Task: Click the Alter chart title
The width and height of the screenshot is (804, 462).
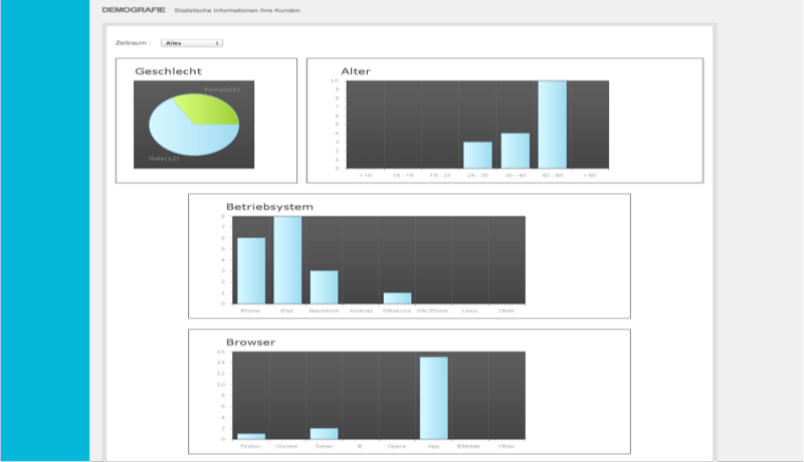Action: pyautogui.click(x=355, y=71)
